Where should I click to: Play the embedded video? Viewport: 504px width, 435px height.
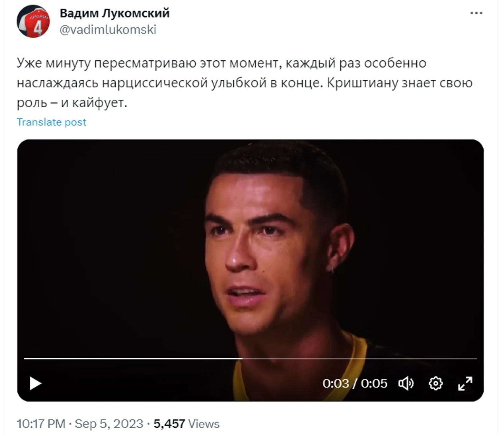click(35, 383)
